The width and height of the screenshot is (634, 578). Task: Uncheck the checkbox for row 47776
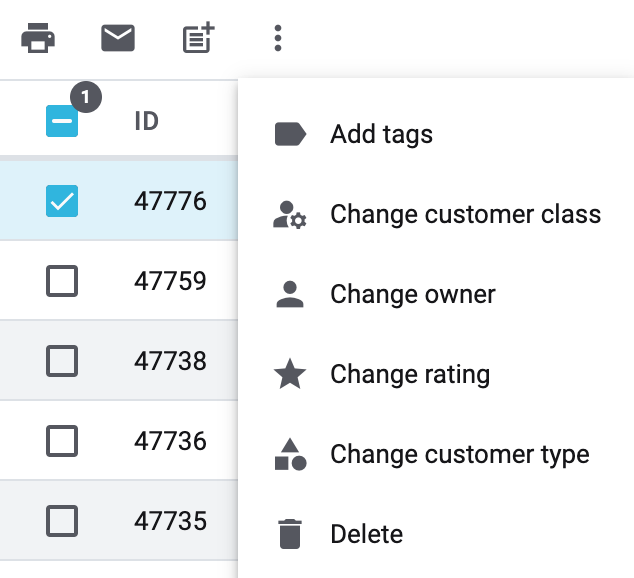(x=62, y=201)
